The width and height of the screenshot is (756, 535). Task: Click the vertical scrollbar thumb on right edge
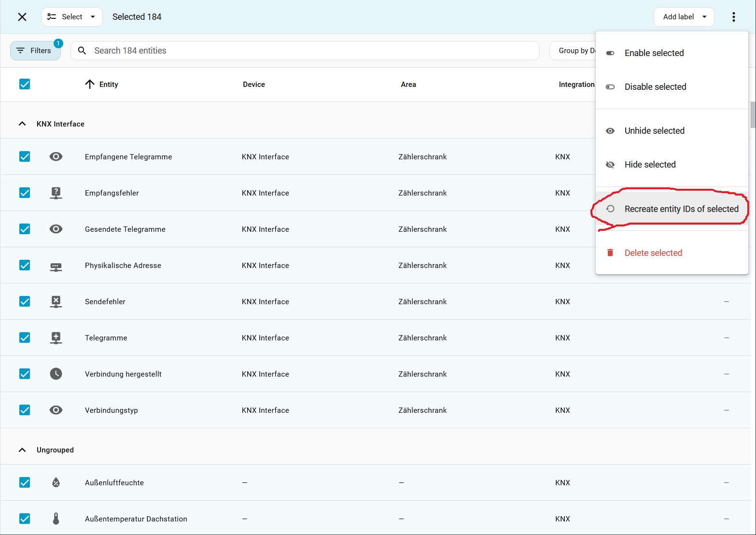(753, 115)
